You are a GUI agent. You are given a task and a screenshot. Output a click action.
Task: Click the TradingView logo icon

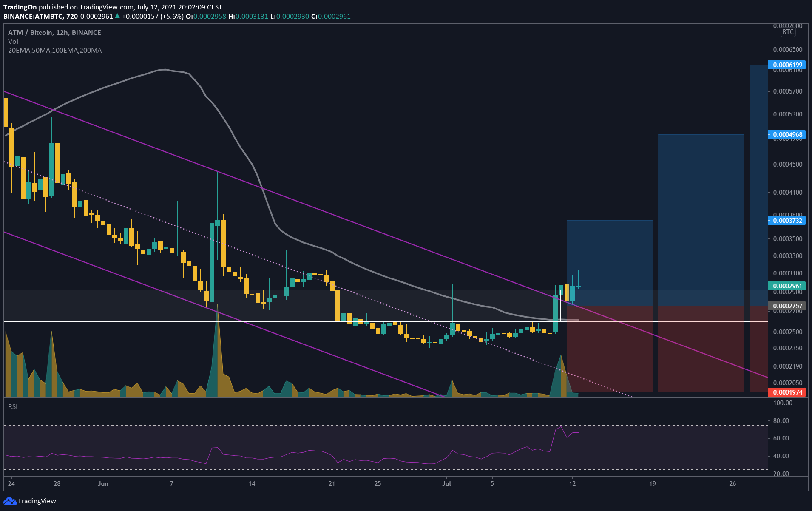point(10,501)
